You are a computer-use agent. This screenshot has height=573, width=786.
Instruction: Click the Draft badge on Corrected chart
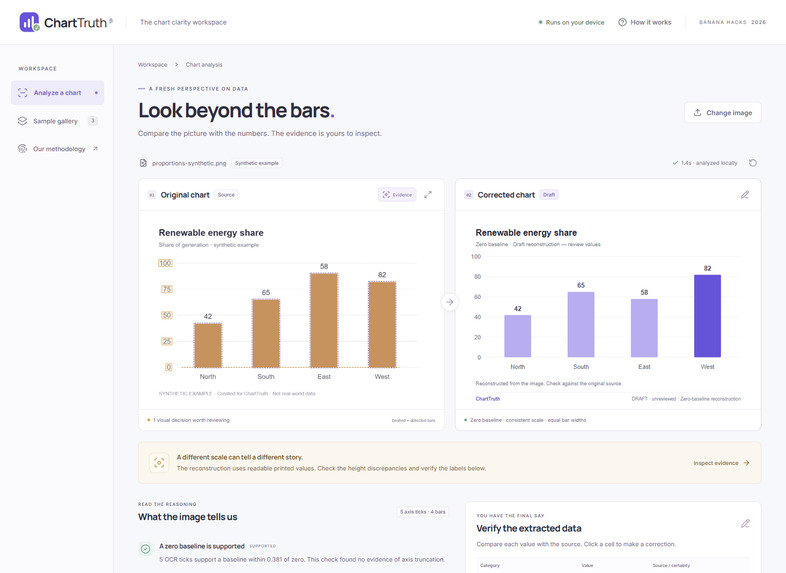pyautogui.click(x=549, y=195)
